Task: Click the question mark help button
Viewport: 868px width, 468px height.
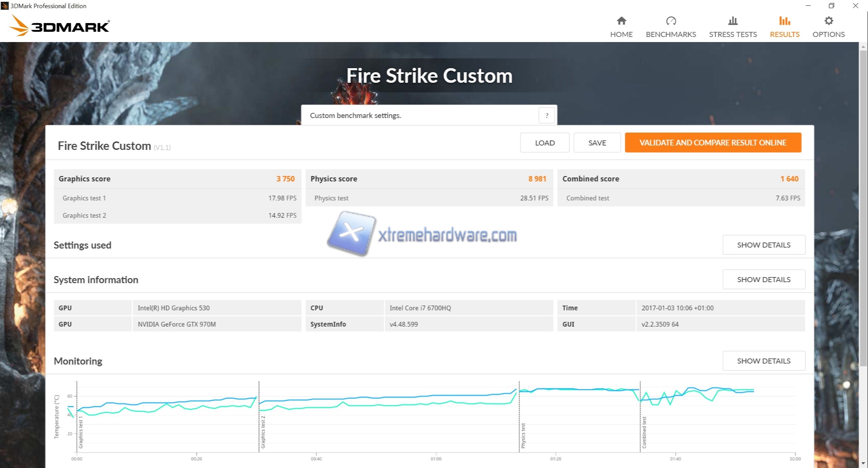Action: tap(547, 116)
